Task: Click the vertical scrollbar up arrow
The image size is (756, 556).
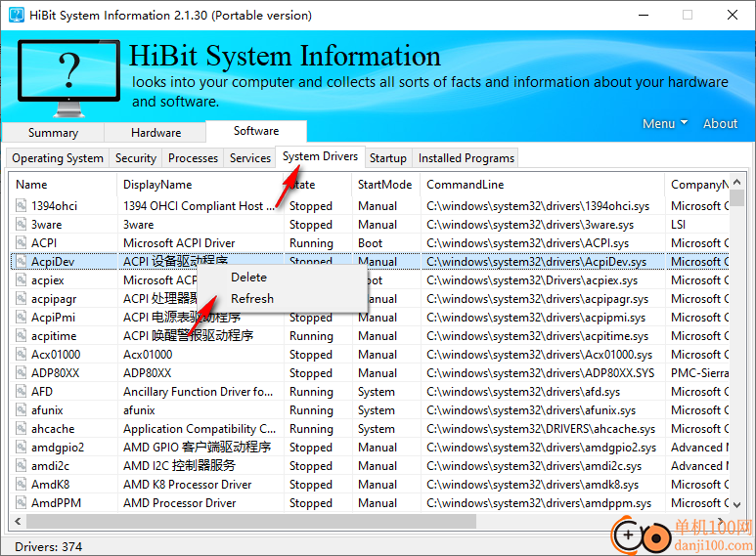Action: (736, 182)
